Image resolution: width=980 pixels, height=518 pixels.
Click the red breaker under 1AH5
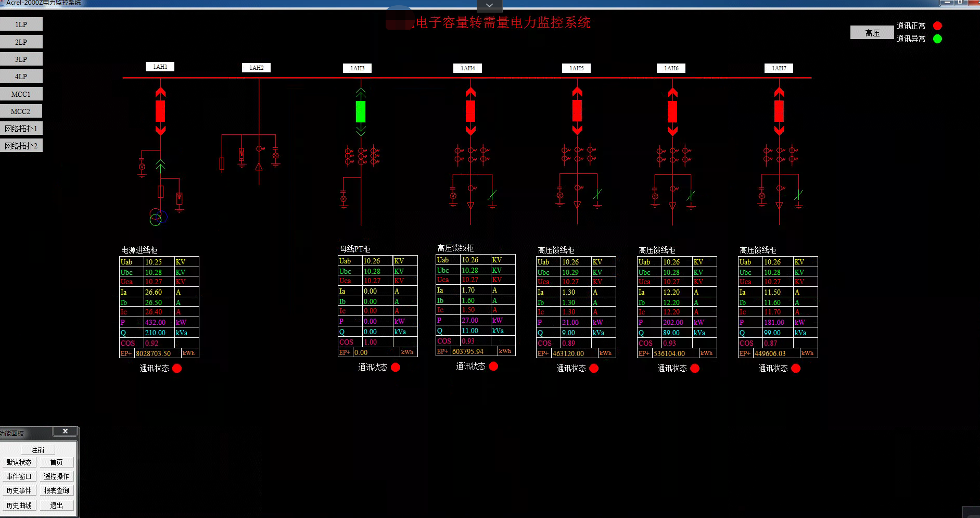point(577,111)
